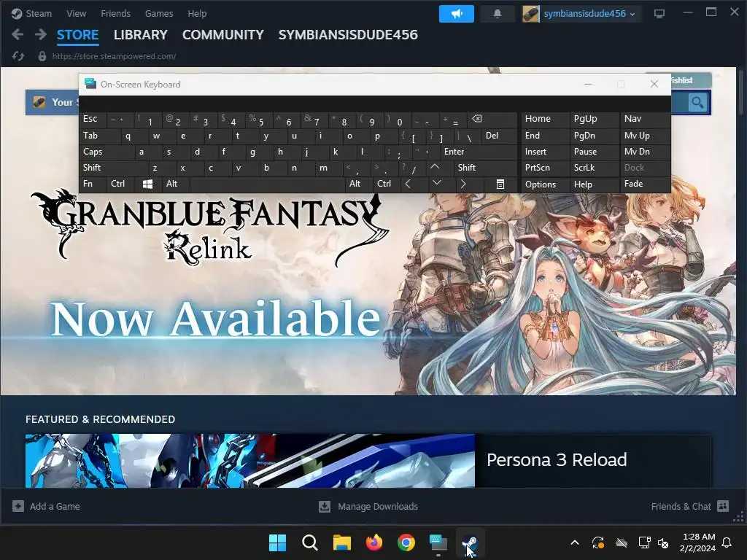Select the STORE tab
Viewport: 747px width, 560px height.
pyautogui.click(x=77, y=35)
